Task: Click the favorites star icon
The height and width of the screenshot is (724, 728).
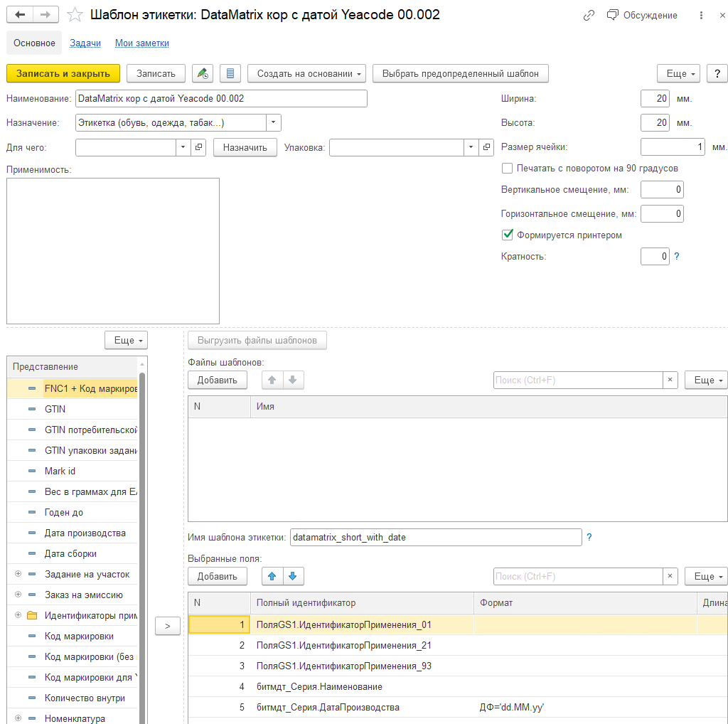Action: pyautogui.click(x=74, y=15)
